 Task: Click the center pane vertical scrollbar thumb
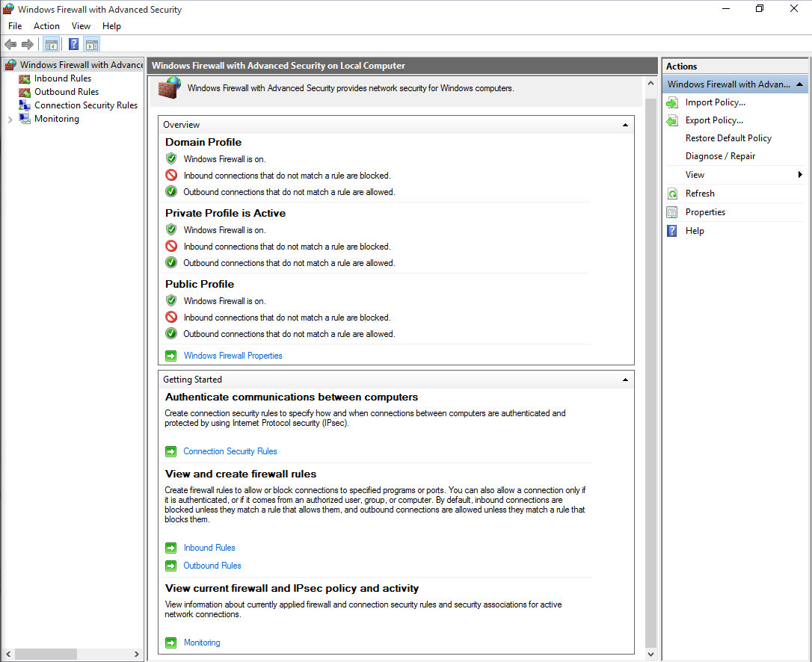coord(651,373)
